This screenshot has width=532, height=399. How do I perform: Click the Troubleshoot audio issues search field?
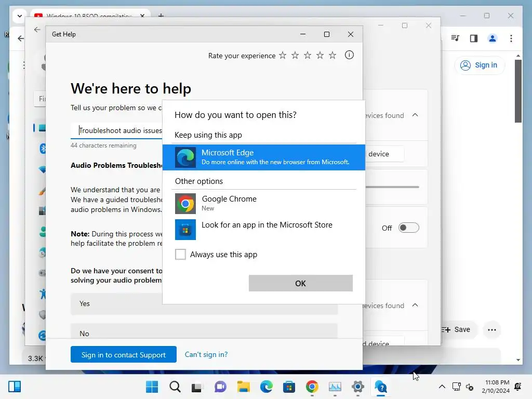point(117,130)
